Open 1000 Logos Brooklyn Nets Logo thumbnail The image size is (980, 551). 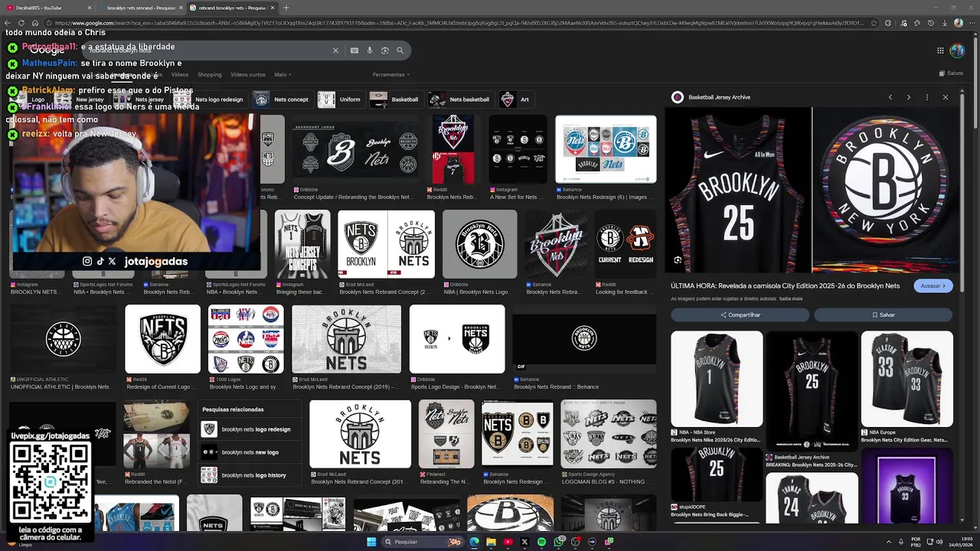[246, 339]
